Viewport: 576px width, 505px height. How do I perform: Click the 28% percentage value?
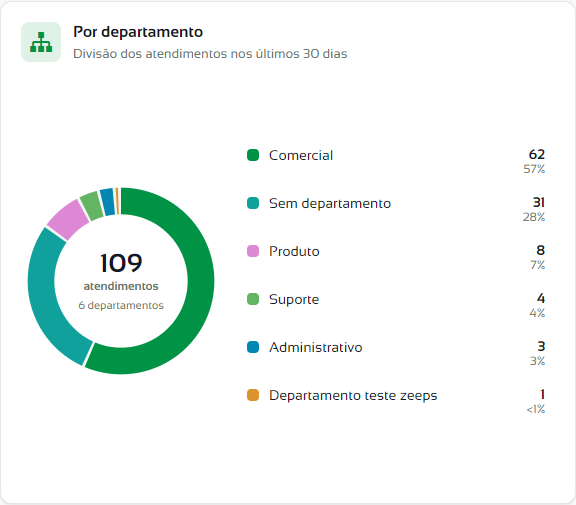pos(534,217)
